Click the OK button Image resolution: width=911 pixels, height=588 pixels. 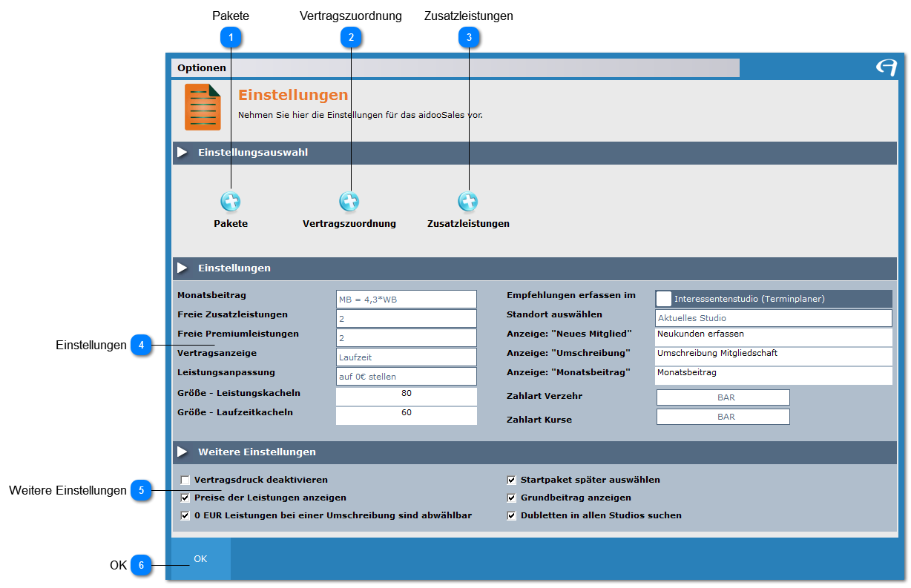(x=201, y=558)
